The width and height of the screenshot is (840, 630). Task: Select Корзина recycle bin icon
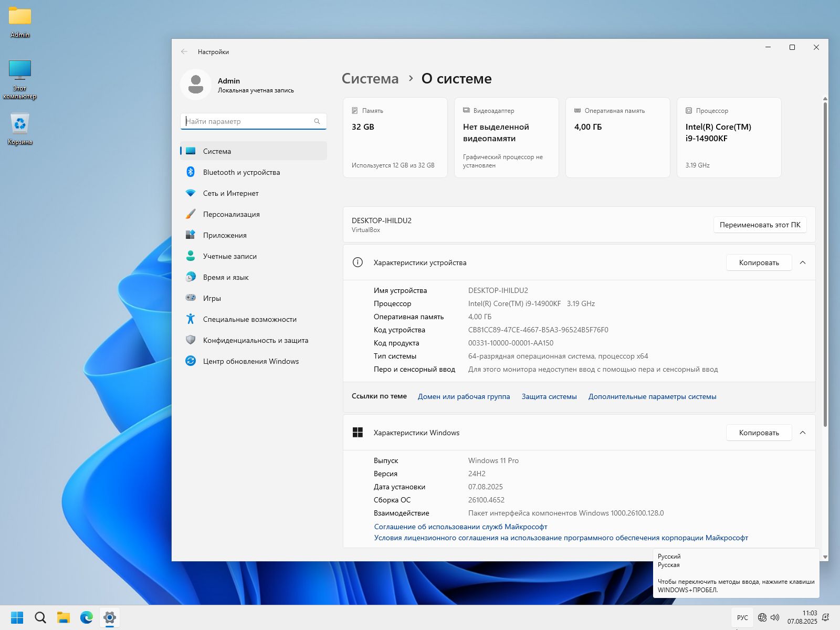(x=20, y=130)
